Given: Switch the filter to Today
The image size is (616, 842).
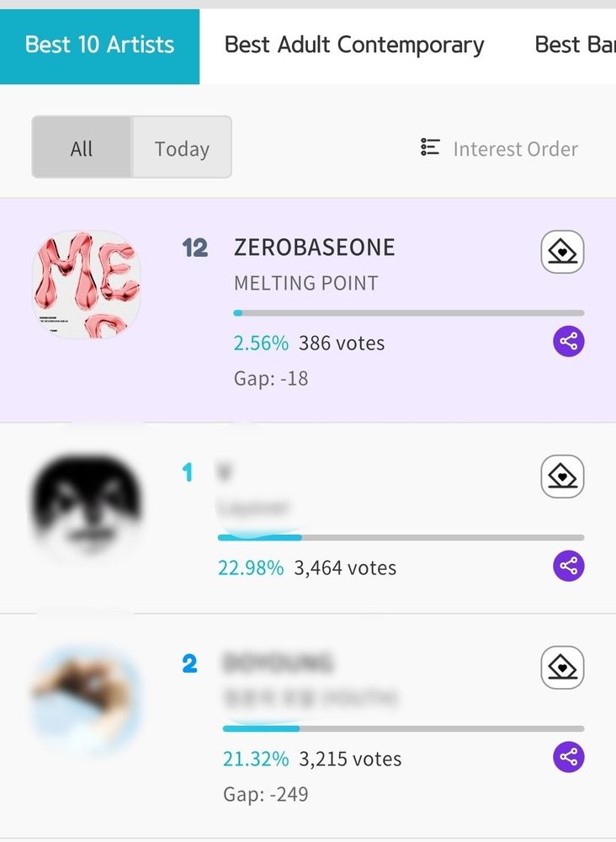Looking at the screenshot, I should 182,147.
